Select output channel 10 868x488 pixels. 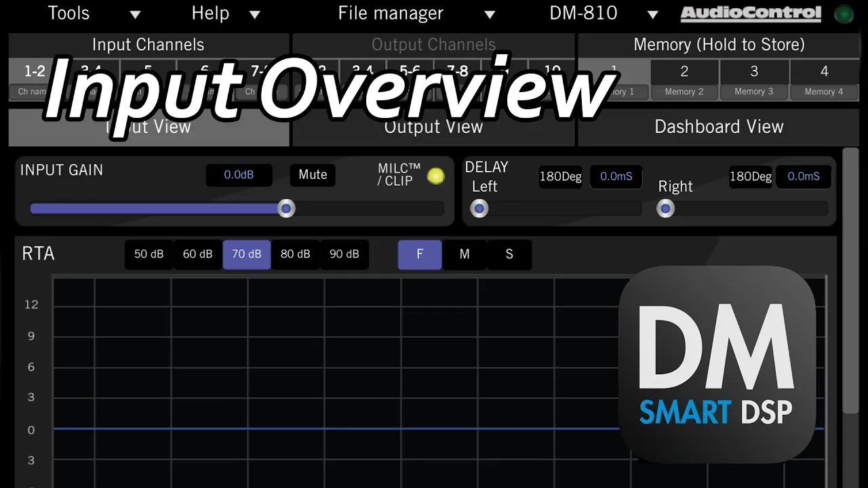point(553,71)
